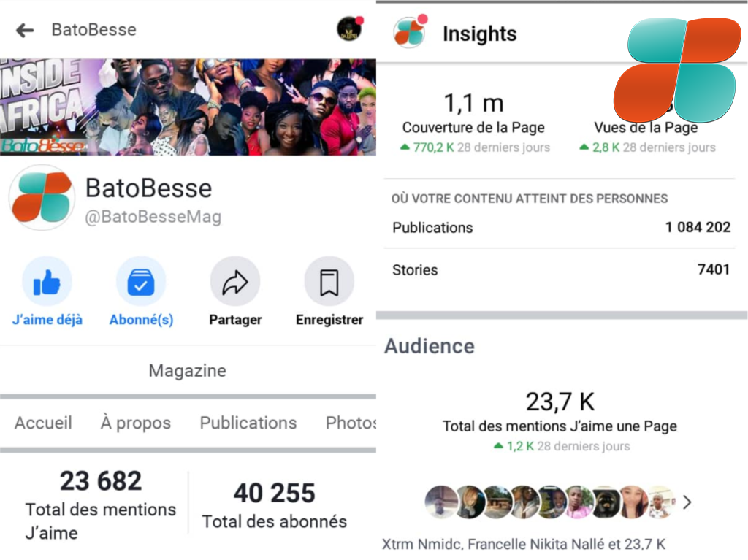The image size is (748, 560).
Task: Tap the Enregistrer bookmark icon
Action: coord(329,281)
